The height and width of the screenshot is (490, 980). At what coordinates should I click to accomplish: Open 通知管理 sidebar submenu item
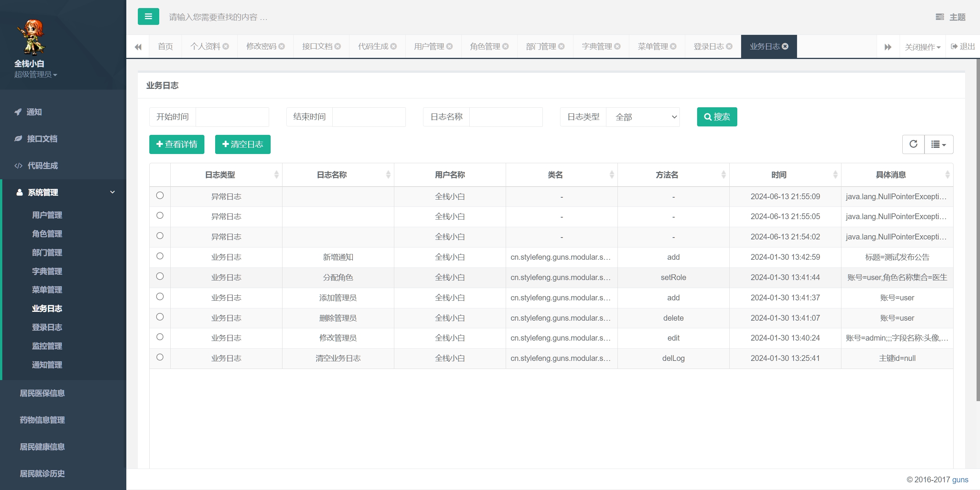pos(47,365)
